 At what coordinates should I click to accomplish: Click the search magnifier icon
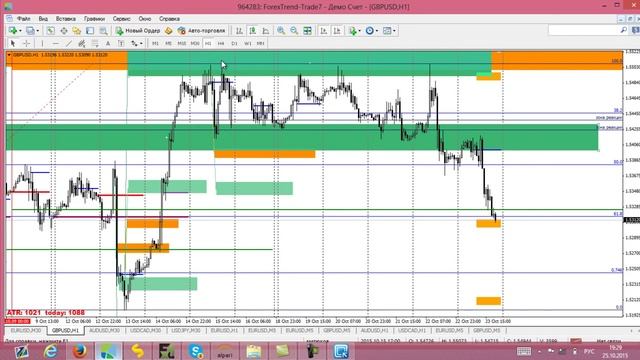coord(623,30)
